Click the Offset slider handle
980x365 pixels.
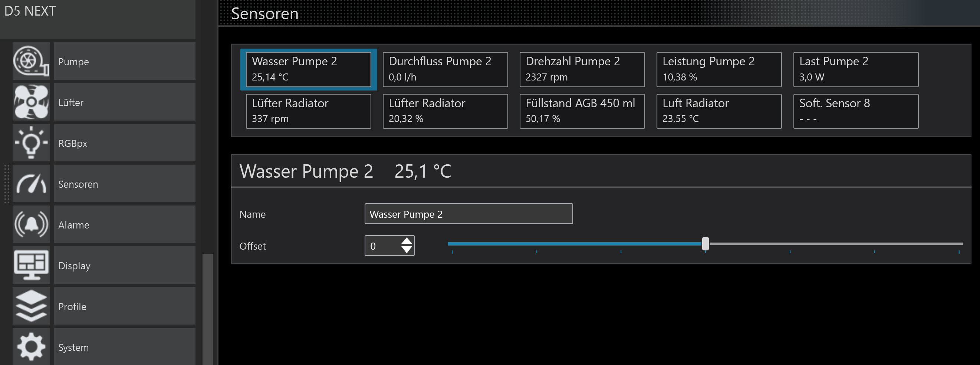tap(706, 244)
